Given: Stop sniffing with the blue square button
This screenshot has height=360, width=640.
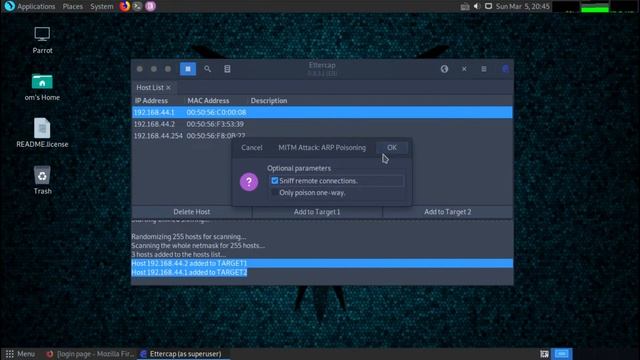Looking at the screenshot, I should 188,69.
